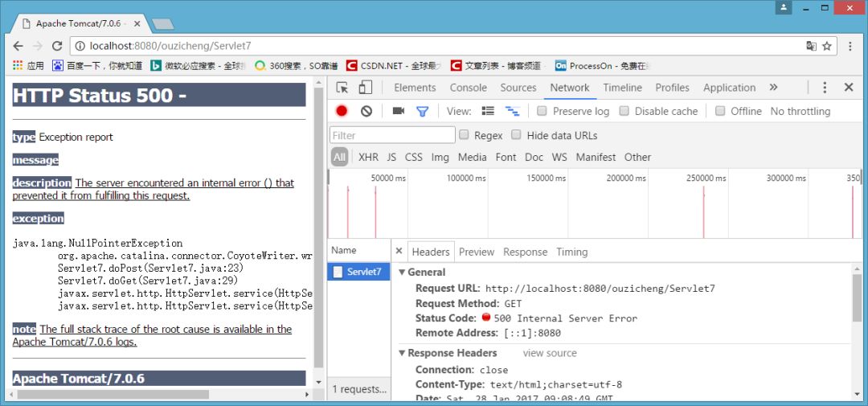
Task: Switch to large request rows view icon
Action: 488,111
